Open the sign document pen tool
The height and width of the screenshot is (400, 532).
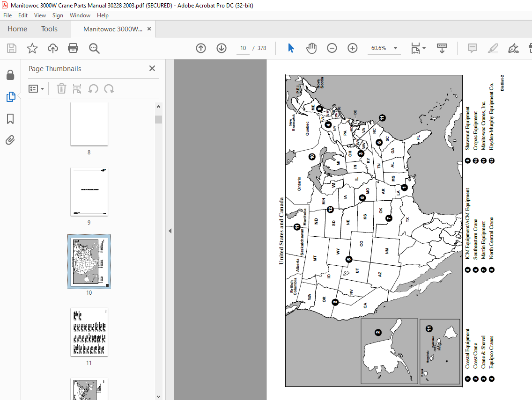(513, 48)
